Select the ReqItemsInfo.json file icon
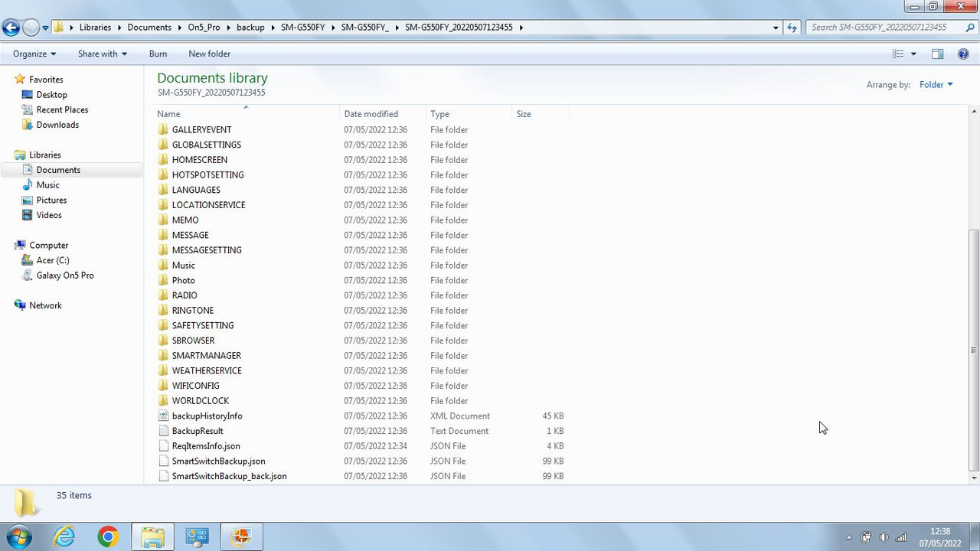The image size is (980, 551). point(163,446)
